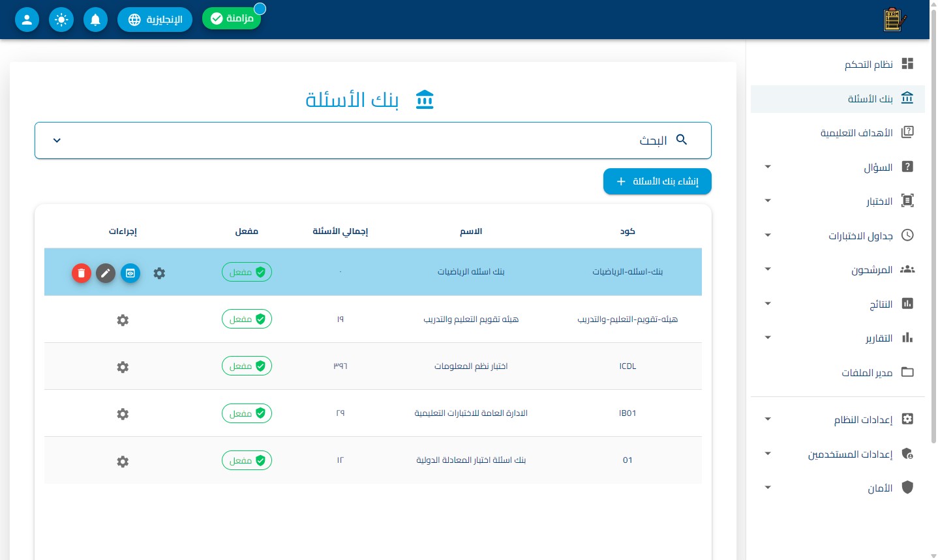Click the exam app logo
The width and height of the screenshot is (938, 560).
point(894,20)
